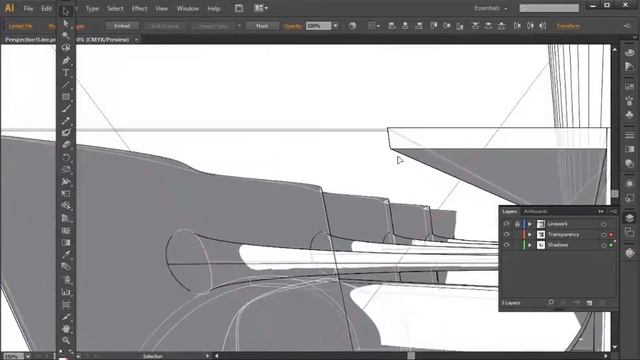Select the Shape Builder tool
The width and height of the screenshot is (640, 360).
click(66, 206)
